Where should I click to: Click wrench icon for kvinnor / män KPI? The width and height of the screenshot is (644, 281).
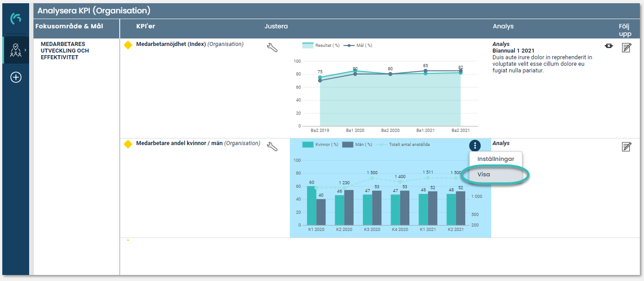[x=272, y=147]
